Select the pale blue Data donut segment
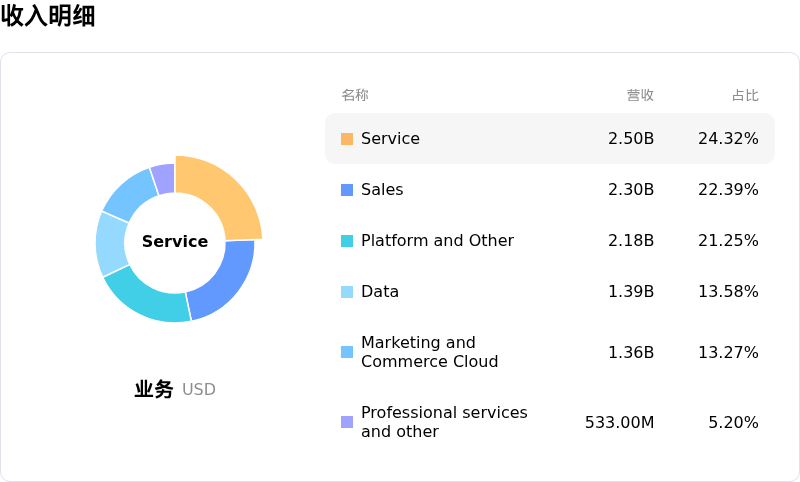 (111, 243)
